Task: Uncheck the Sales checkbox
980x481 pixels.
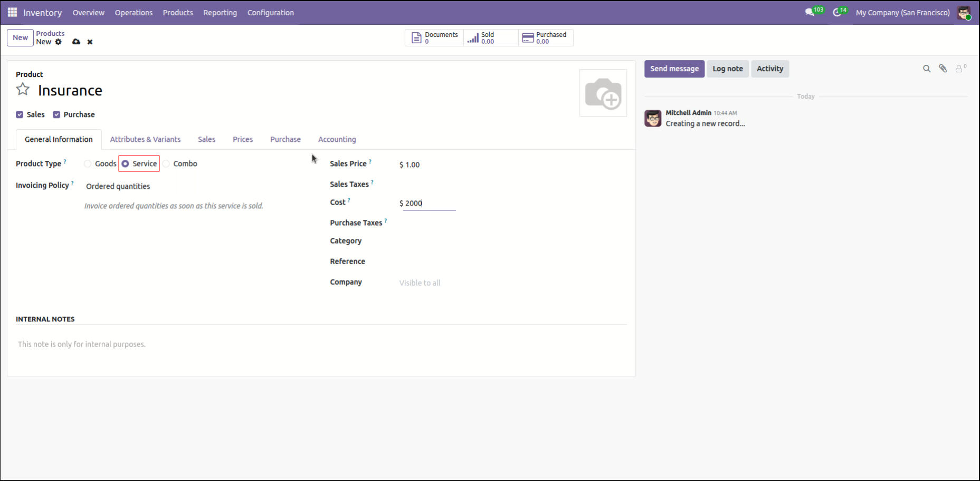Action: point(20,114)
